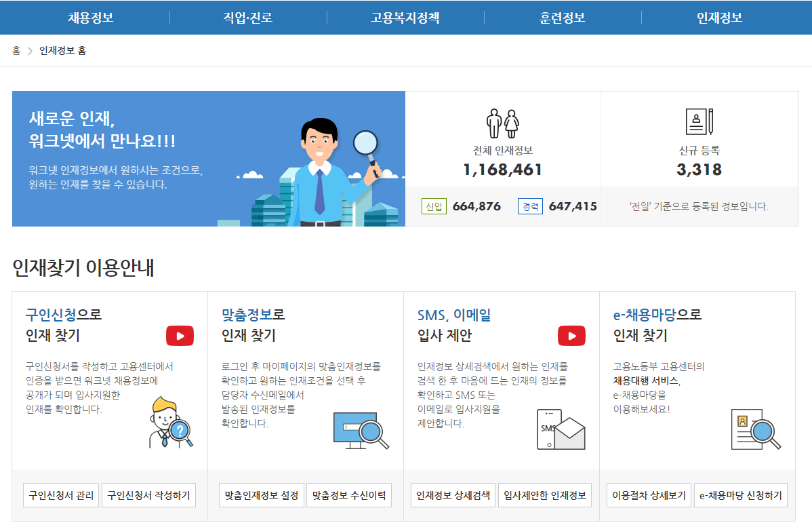812x525 pixels.
Task: Click the 경력 badge label
Action: [530, 206]
